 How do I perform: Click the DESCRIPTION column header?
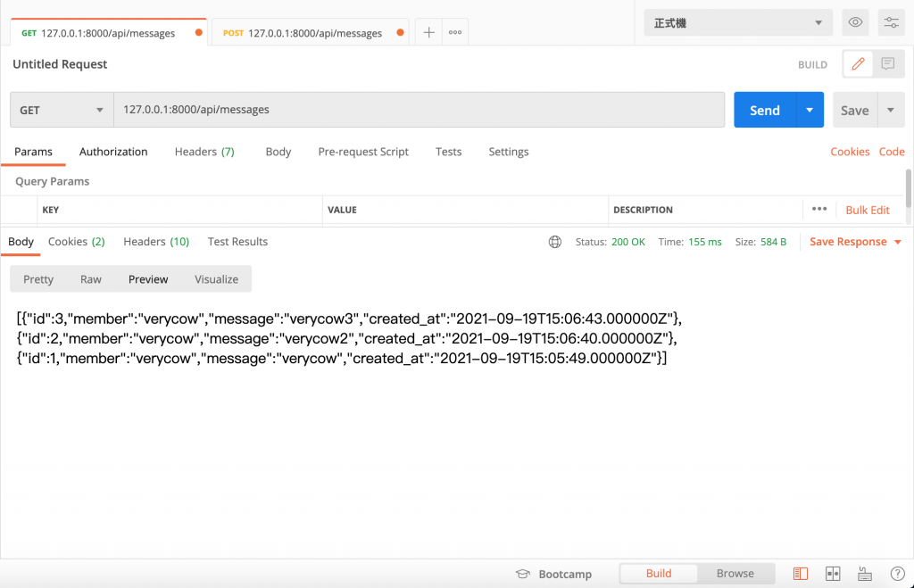[x=643, y=210]
